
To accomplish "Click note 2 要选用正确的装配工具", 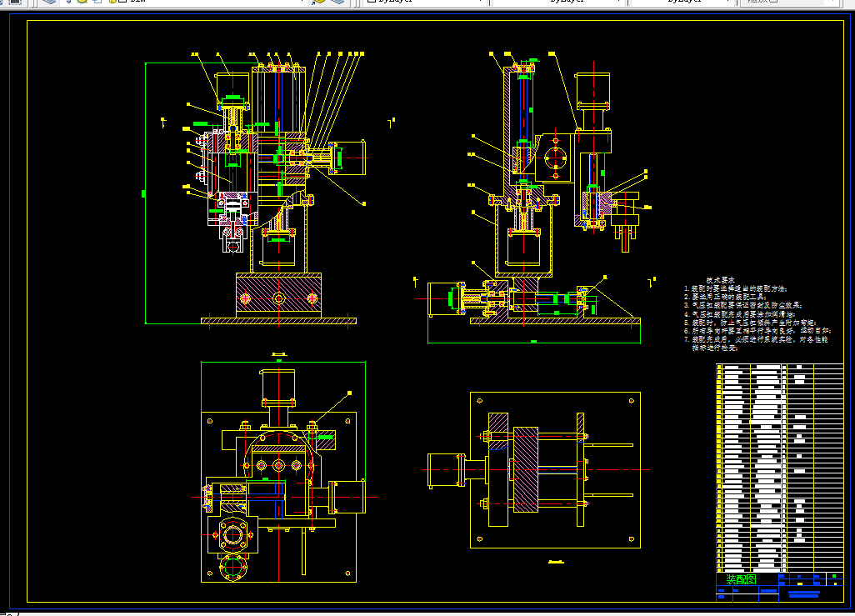I will tap(725, 297).
